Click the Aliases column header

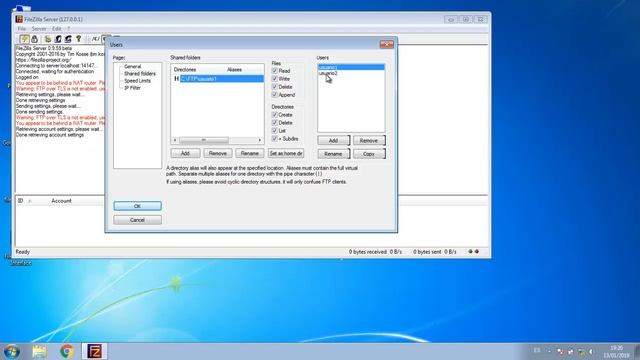coord(234,70)
